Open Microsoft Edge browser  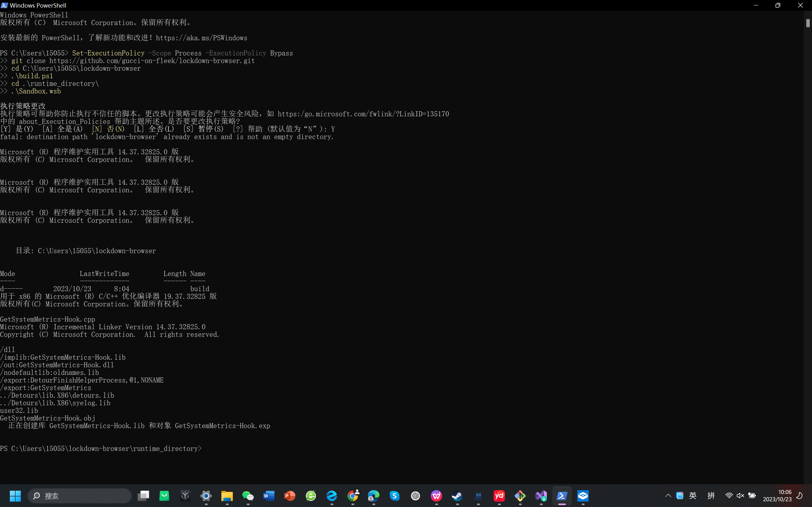pyautogui.click(x=374, y=496)
